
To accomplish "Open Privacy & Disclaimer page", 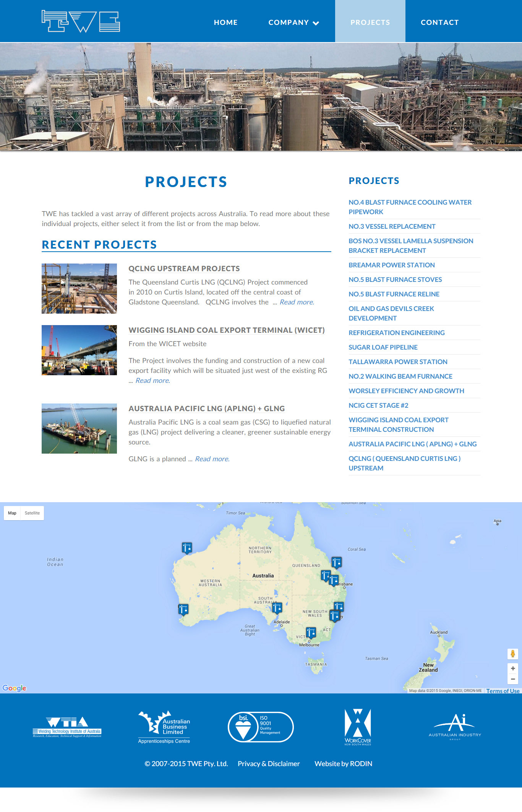I will click(x=269, y=764).
